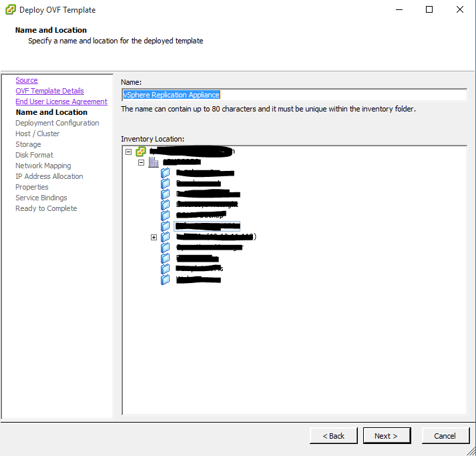Click the Name and Location step label in sidebar
This screenshot has width=476, height=456.
pyautogui.click(x=51, y=112)
